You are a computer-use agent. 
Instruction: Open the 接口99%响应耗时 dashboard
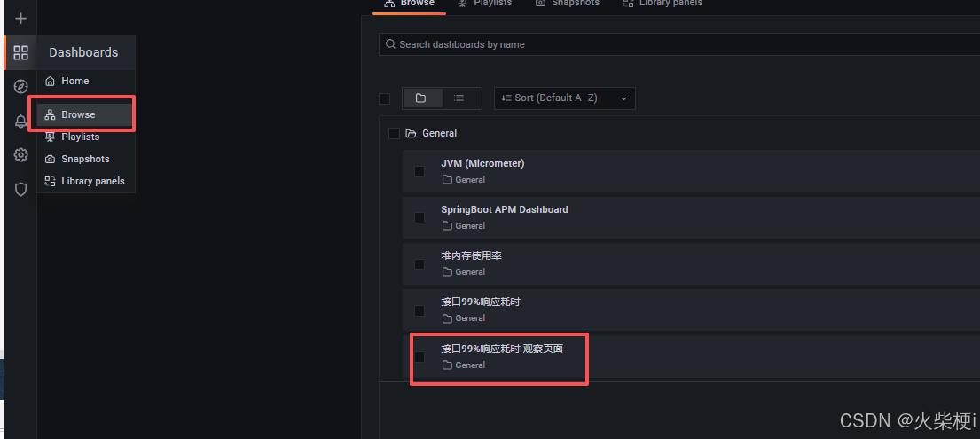click(x=481, y=302)
